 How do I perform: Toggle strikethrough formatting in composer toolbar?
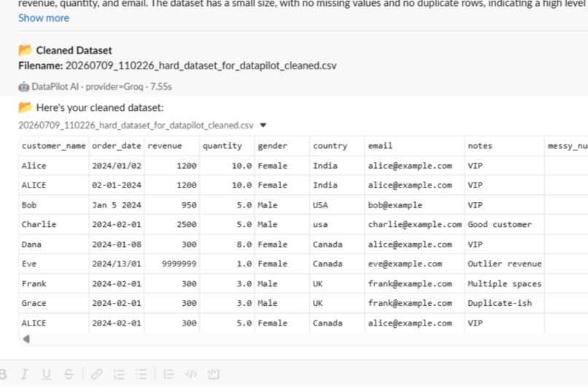click(69, 374)
